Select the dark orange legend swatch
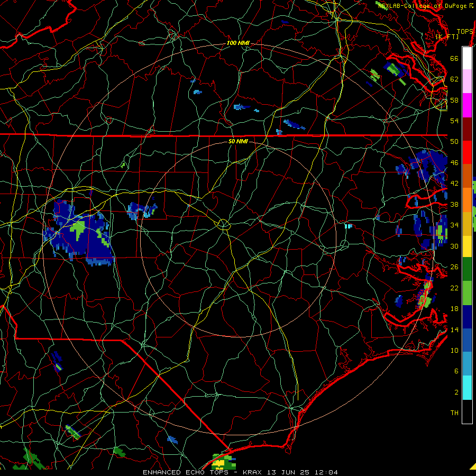Image resolution: width=476 pixels, height=476 pixels. tap(467, 176)
